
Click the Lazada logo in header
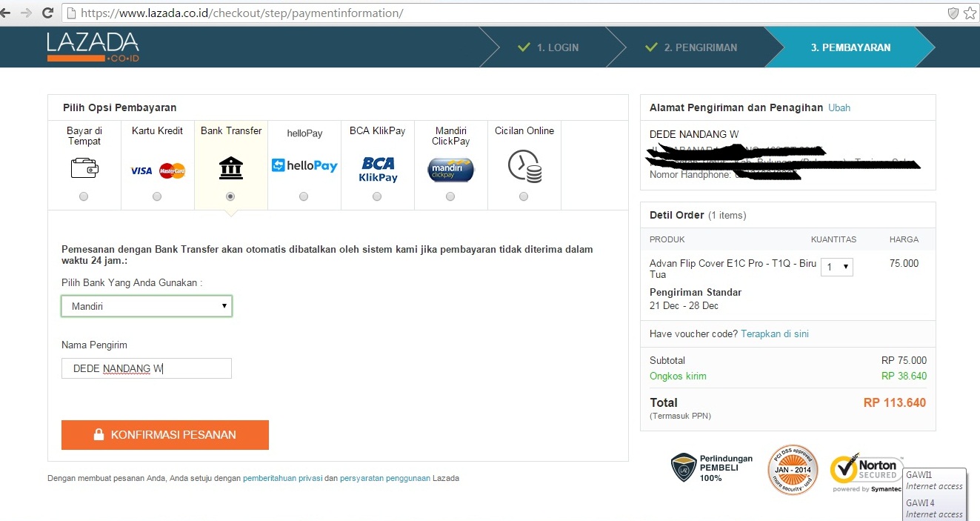93,47
